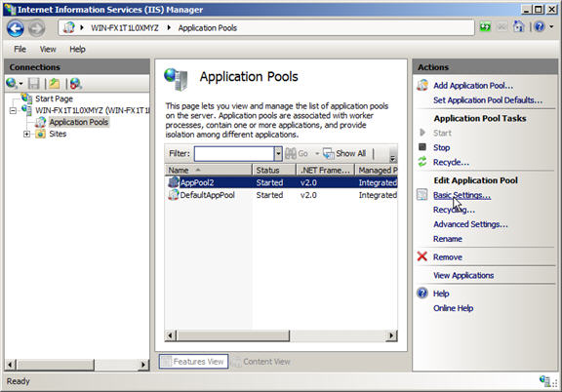This screenshot has height=392, width=562.
Task: Click list horizontal scrollbar right arrow
Action: coord(392,335)
